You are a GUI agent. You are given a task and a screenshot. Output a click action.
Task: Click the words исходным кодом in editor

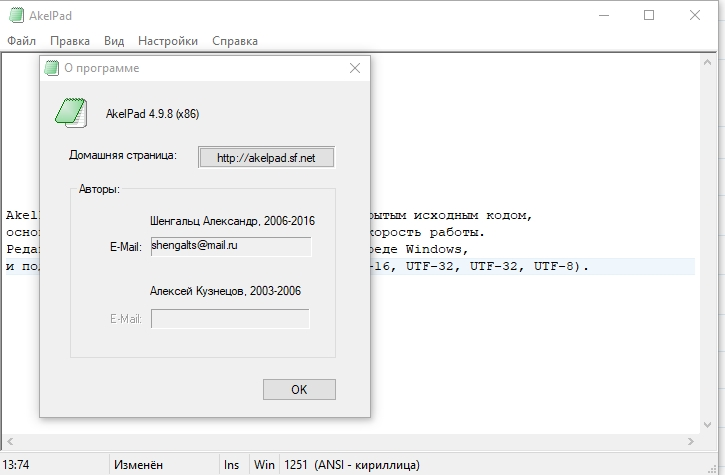pos(469,216)
